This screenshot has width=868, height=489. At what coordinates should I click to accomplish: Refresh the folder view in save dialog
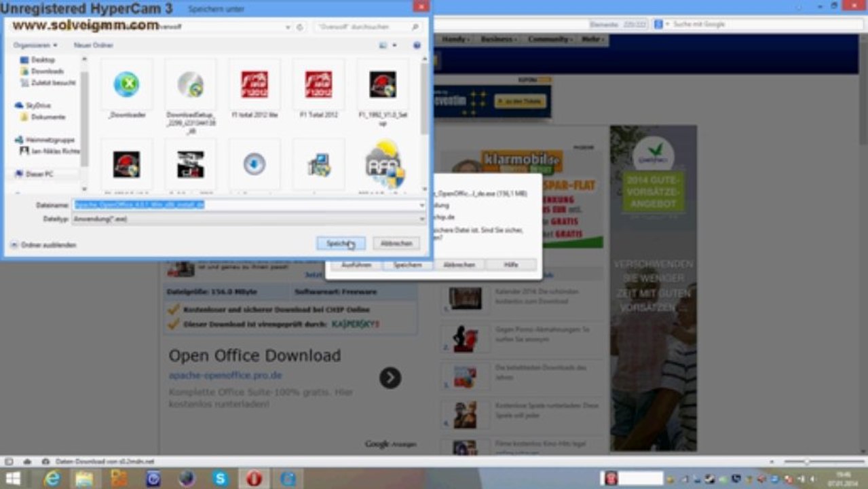tap(300, 26)
